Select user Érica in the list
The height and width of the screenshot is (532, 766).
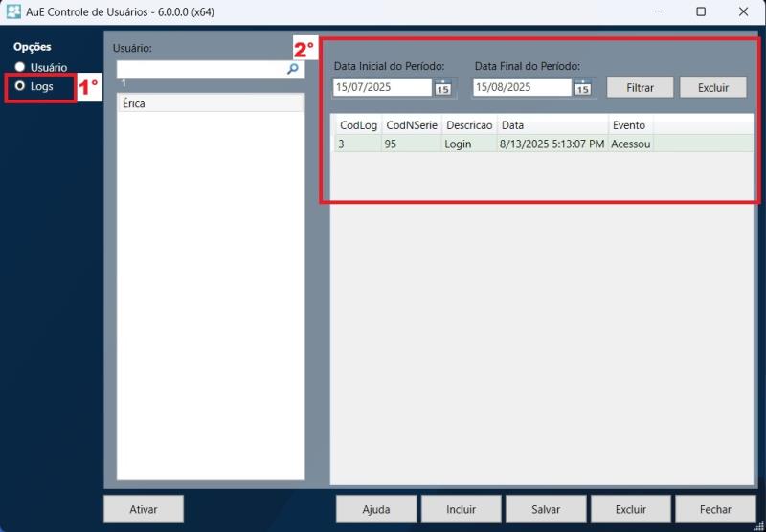click(x=210, y=103)
